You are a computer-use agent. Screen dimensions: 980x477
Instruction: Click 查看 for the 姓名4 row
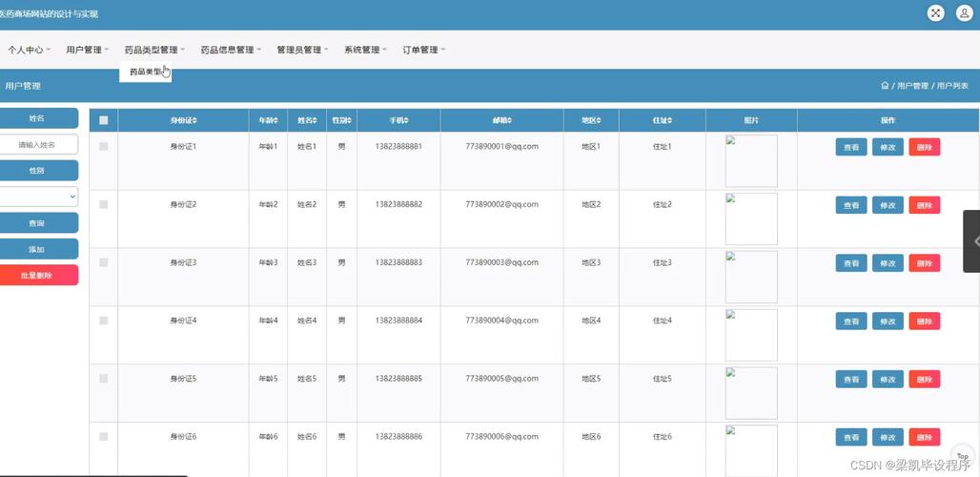[851, 321]
